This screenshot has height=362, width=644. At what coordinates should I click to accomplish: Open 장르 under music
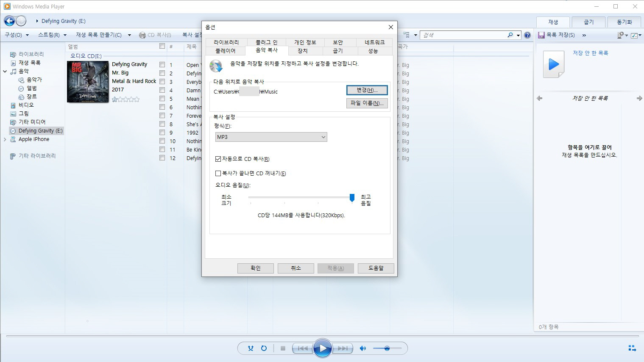pos(31,97)
